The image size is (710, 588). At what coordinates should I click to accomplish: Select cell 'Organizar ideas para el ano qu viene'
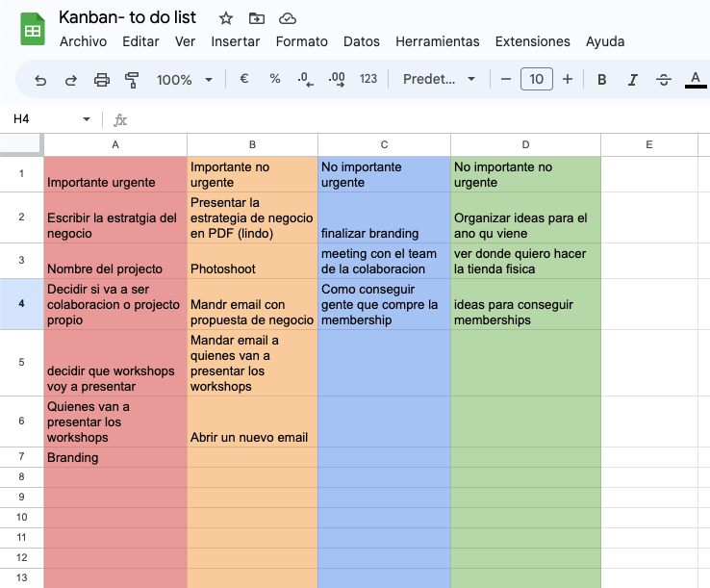tap(525, 217)
